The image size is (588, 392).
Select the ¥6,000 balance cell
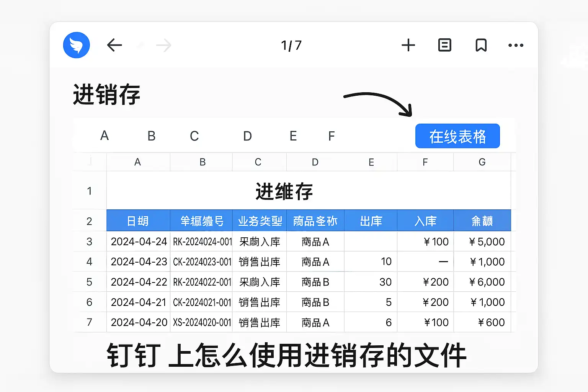482,282
